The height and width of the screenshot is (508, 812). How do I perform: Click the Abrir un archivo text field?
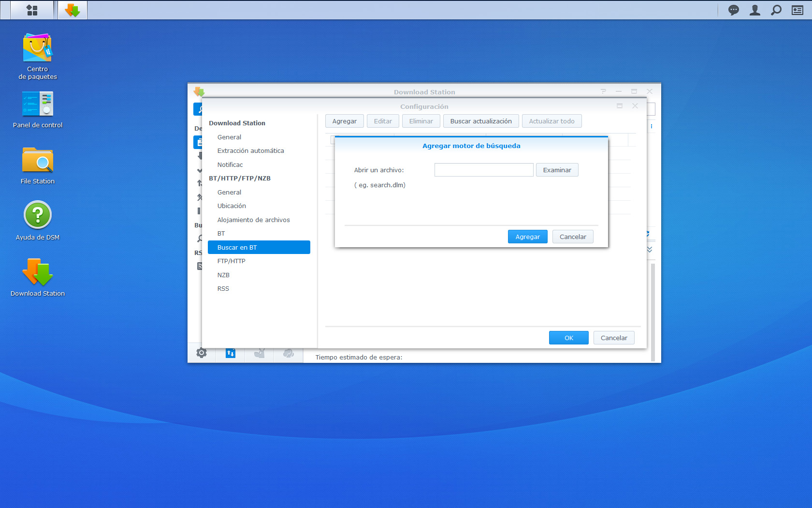click(484, 170)
